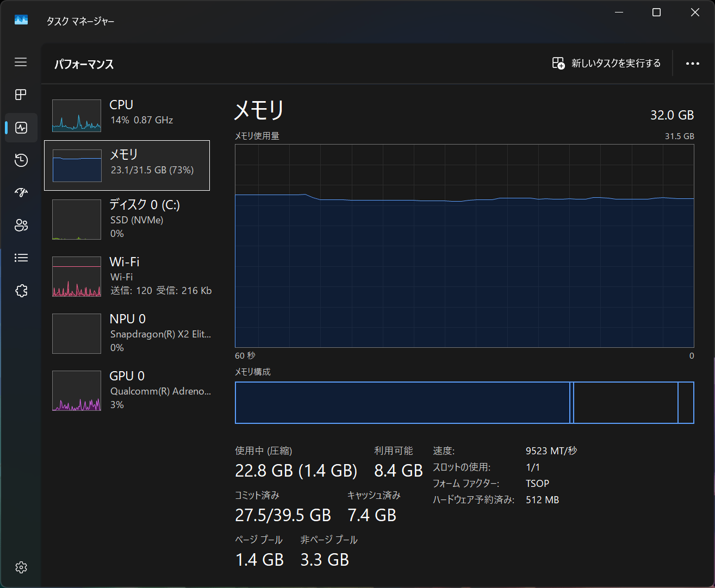Minimize the Task Manager window
This screenshot has width=715, height=588.
(619, 12)
